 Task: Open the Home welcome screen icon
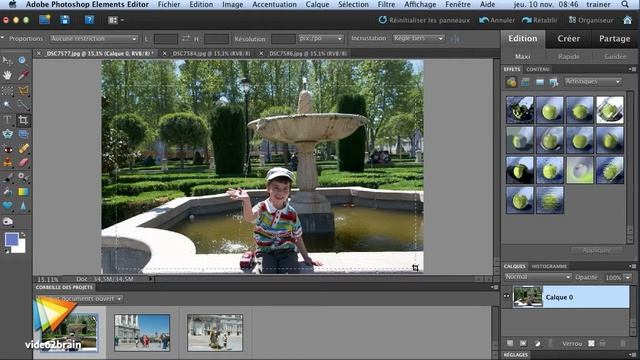pos(627,20)
